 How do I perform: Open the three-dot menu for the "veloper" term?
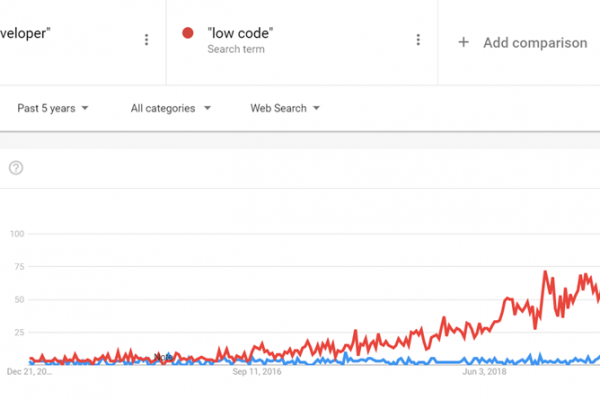pyautogui.click(x=146, y=40)
